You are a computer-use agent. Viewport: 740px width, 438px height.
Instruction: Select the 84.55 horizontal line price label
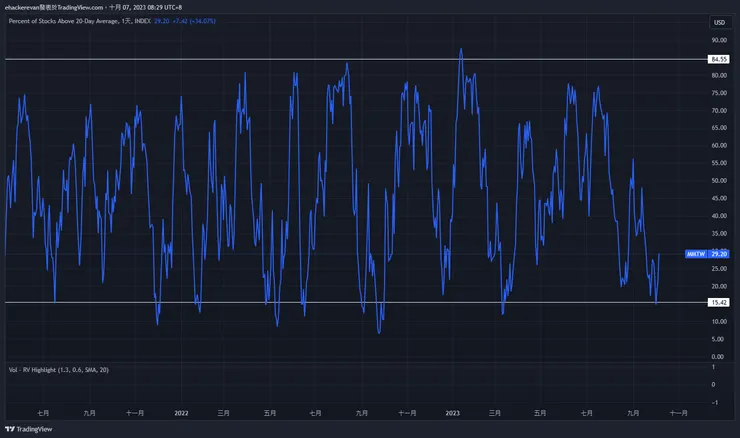[719, 59]
